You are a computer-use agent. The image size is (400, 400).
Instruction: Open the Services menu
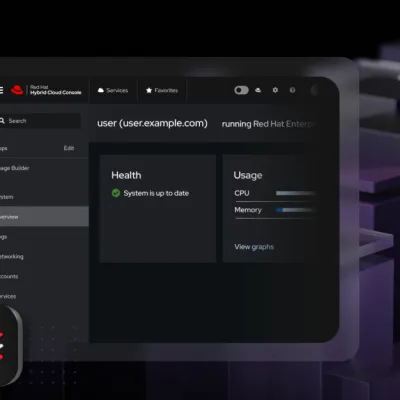pyautogui.click(x=113, y=90)
